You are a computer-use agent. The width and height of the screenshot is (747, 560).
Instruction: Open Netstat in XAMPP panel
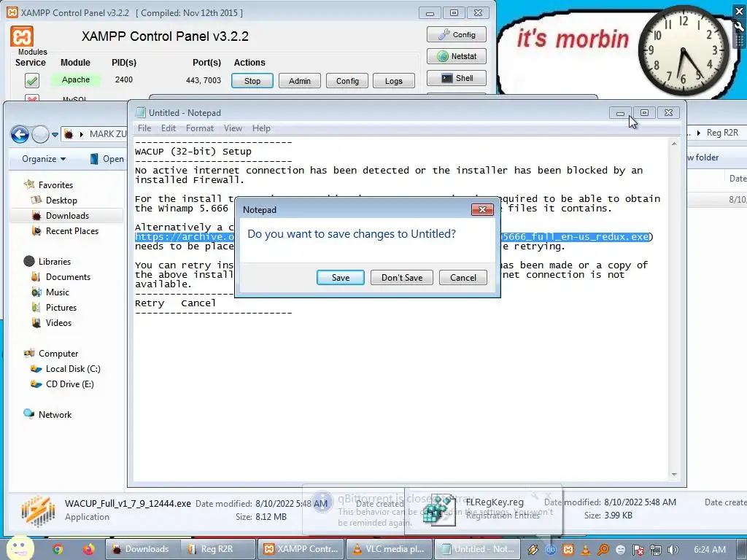457,56
